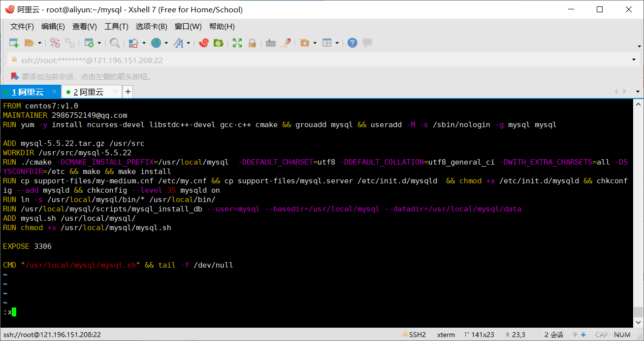Viewport: 644px width, 341px height.
Task: Click the pane layout icon
Action: (x=327, y=43)
